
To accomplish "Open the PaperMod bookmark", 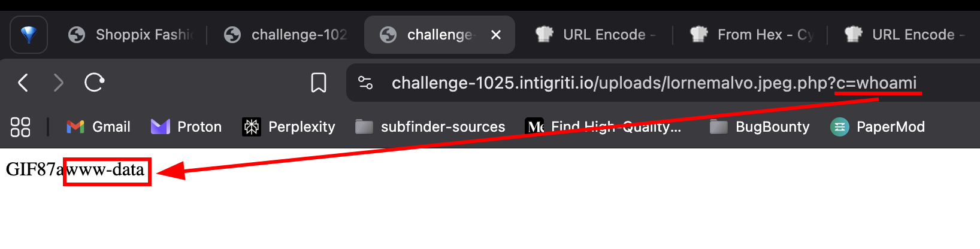I will coord(878,127).
